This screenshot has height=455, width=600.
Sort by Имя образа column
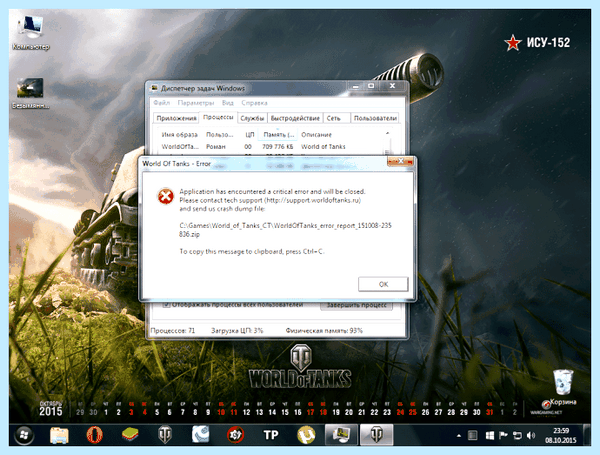point(179,135)
